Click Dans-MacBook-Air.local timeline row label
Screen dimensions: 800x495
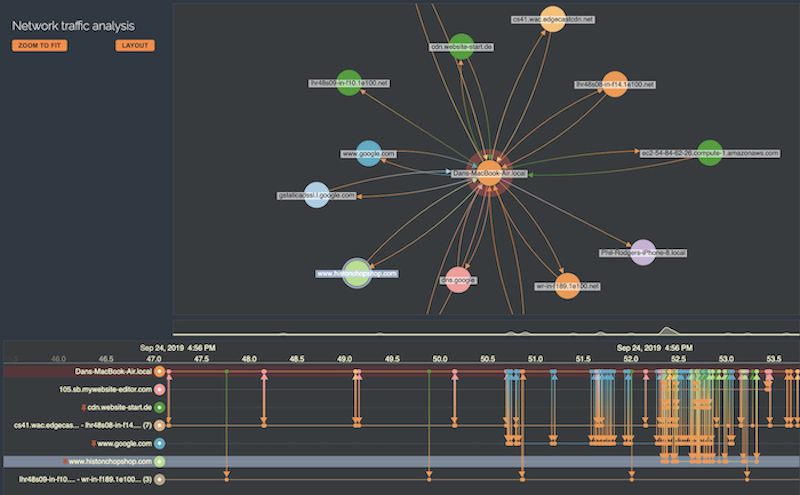(113, 371)
